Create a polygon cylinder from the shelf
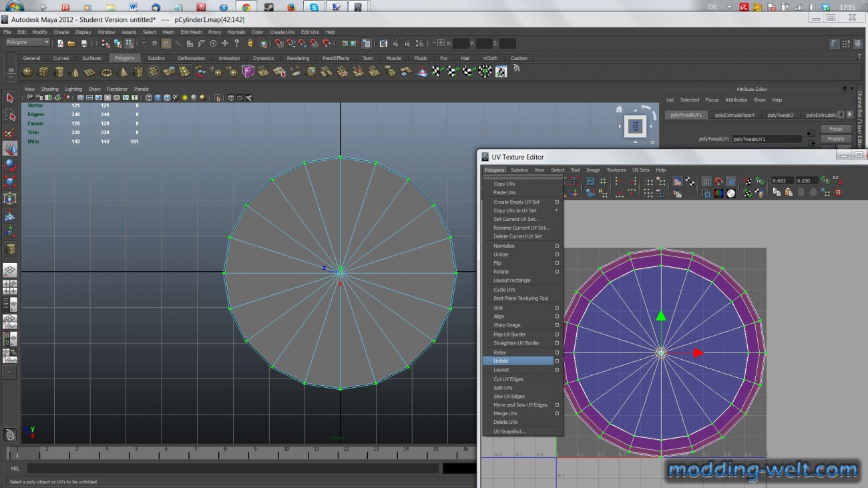 point(59,71)
